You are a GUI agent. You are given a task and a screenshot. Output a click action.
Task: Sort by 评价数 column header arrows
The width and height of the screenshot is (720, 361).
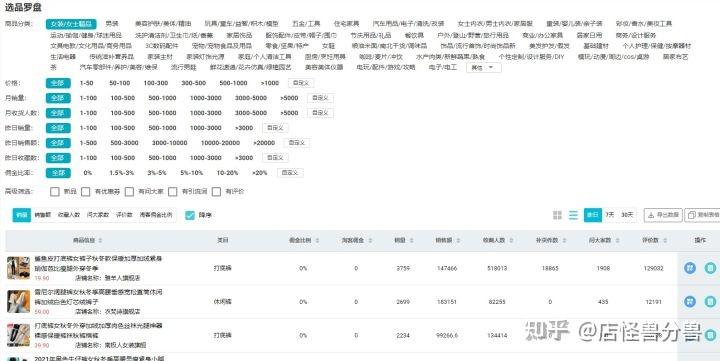[x=665, y=241]
